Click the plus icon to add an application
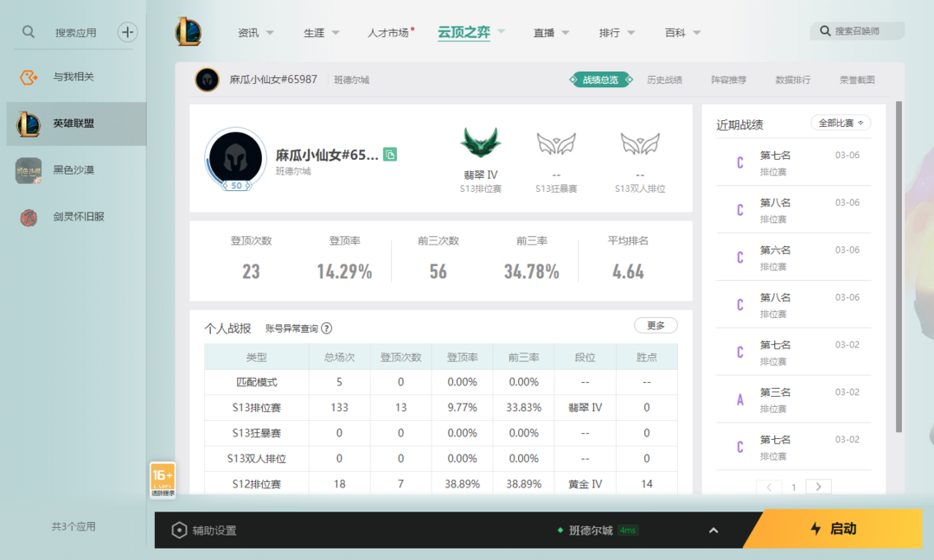 [x=128, y=32]
